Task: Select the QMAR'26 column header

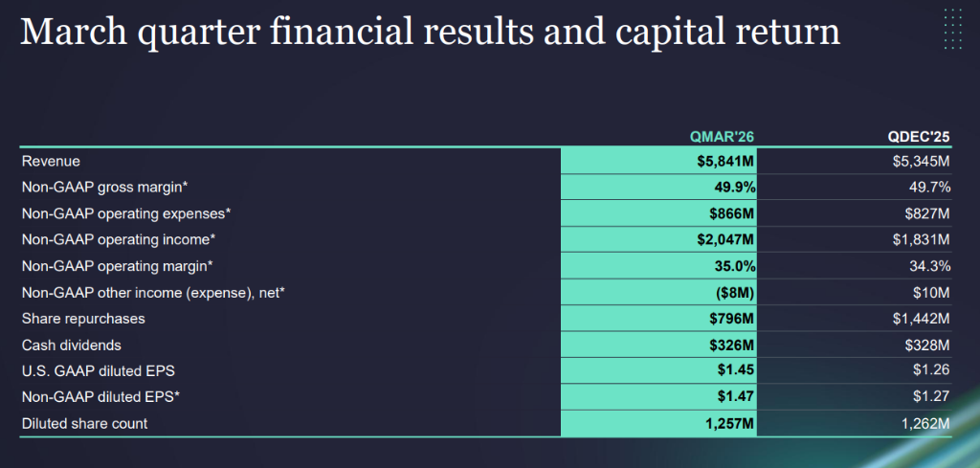Action: pos(727,135)
